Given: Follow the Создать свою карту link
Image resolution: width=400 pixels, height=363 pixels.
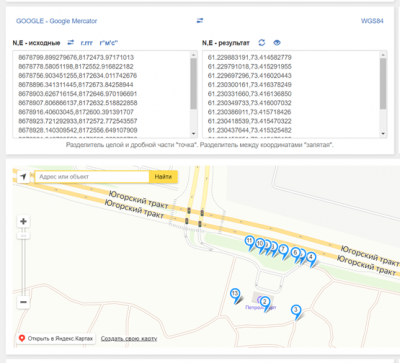Looking at the screenshot, I should pos(129,339).
